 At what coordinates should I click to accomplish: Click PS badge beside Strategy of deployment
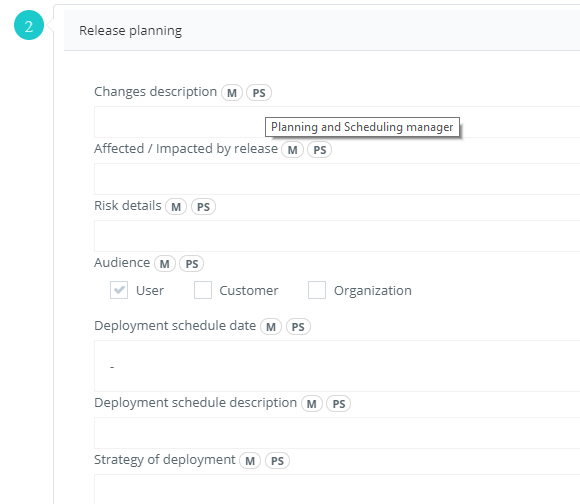pyautogui.click(x=277, y=460)
